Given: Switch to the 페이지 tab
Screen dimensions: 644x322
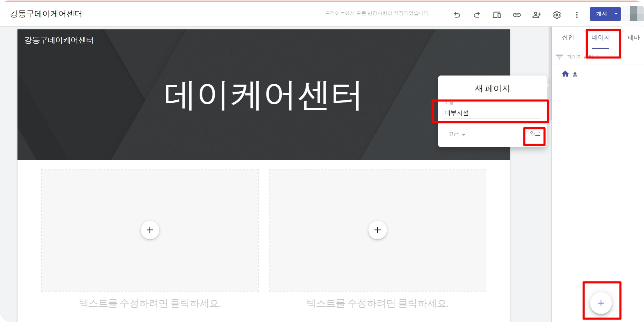Looking at the screenshot, I should point(601,37).
